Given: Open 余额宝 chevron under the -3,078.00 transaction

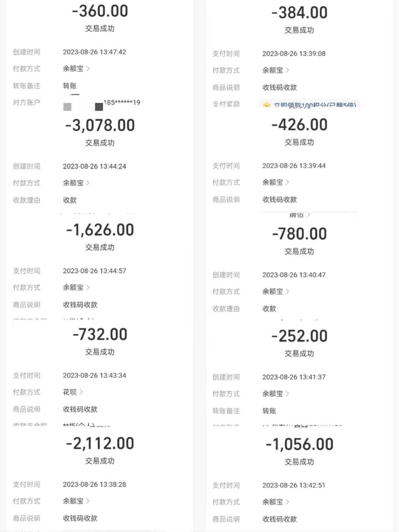Looking at the screenshot, I should click(76, 183).
